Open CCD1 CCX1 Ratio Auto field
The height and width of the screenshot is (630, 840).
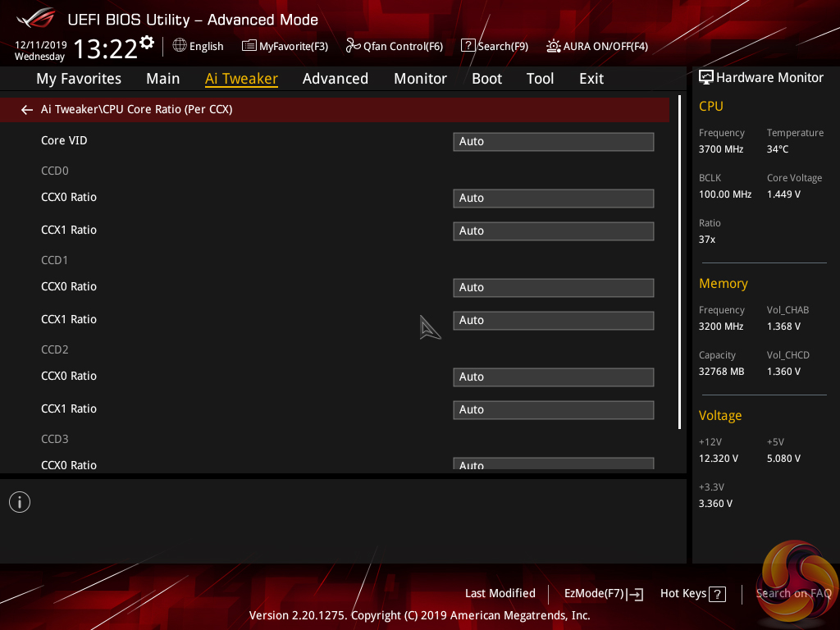pos(553,320)
